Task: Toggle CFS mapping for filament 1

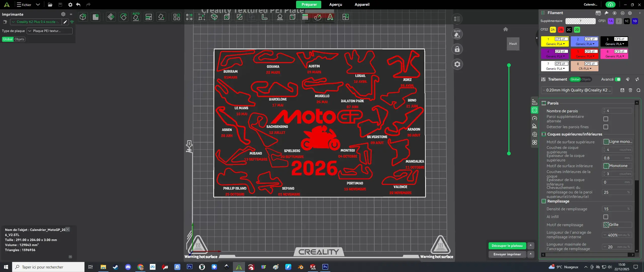Action: tap(561, 39)
